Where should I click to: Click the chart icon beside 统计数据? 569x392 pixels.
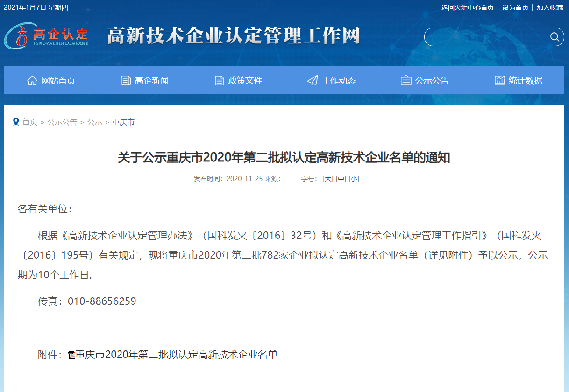click(499, 81)
